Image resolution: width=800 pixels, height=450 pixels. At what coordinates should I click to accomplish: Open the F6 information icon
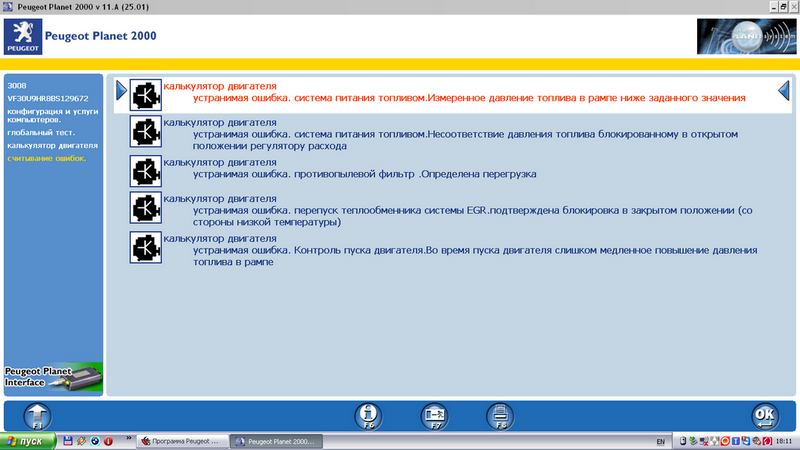click(369, 415)
